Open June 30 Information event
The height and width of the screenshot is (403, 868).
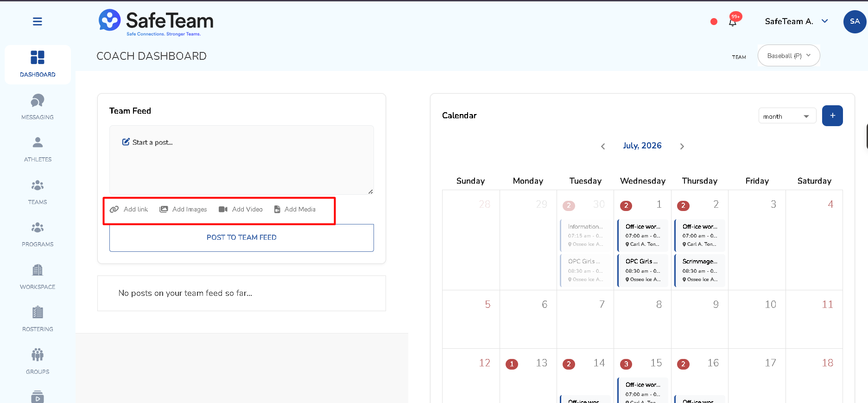[x=585, y=235]
